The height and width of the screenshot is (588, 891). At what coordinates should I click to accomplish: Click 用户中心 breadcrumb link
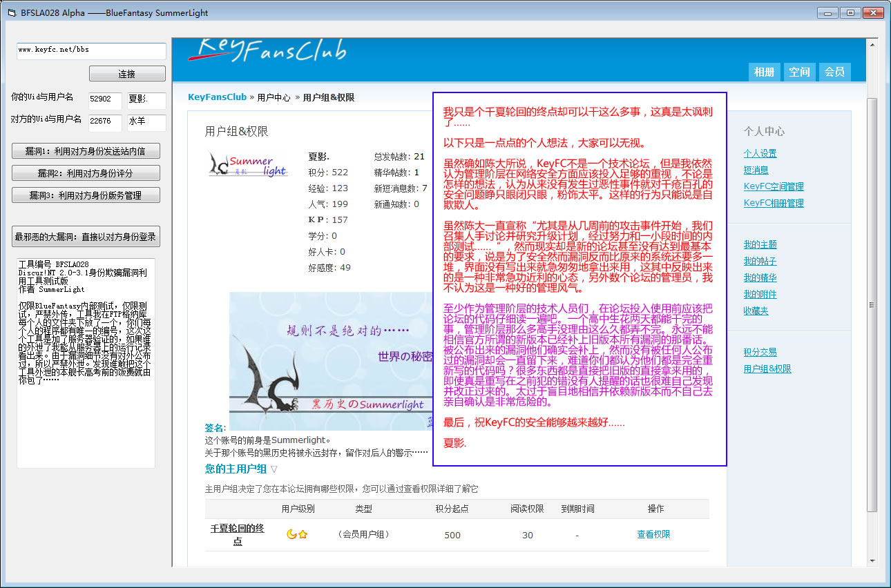(274, 97)
